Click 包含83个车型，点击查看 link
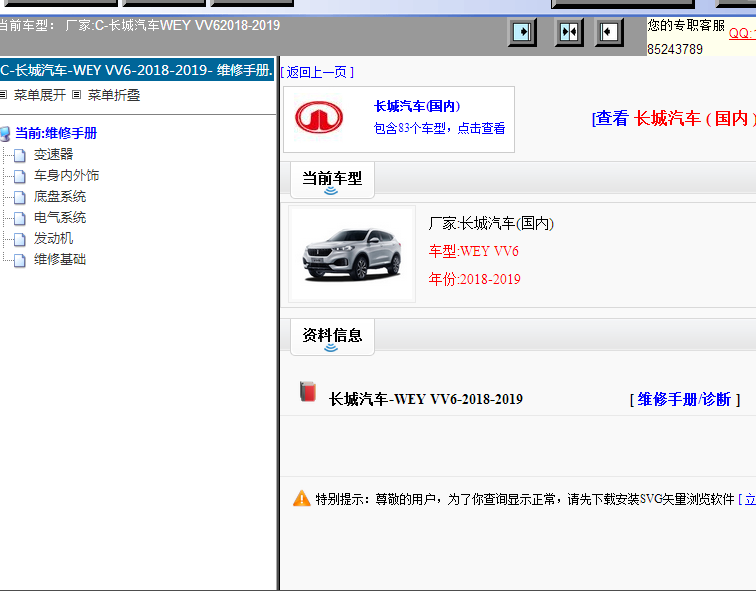This screenshot has width=756, height=591. [x=439, y=128]
